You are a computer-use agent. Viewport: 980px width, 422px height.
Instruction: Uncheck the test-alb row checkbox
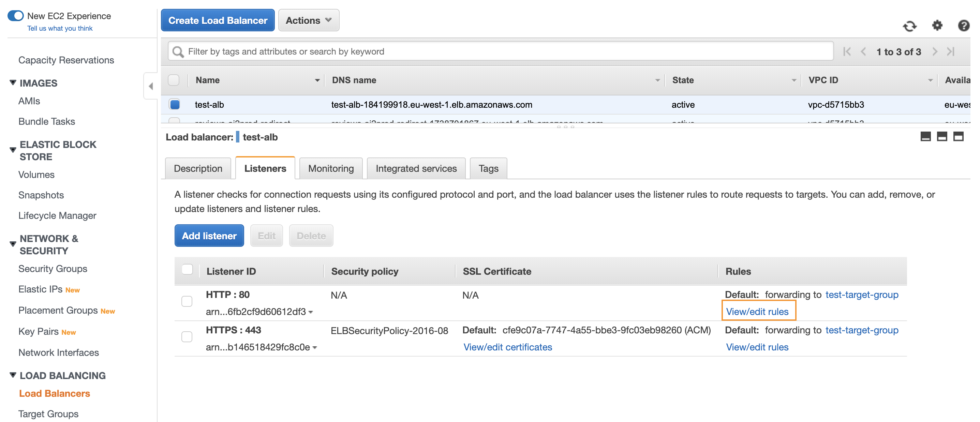click(175, 105)
